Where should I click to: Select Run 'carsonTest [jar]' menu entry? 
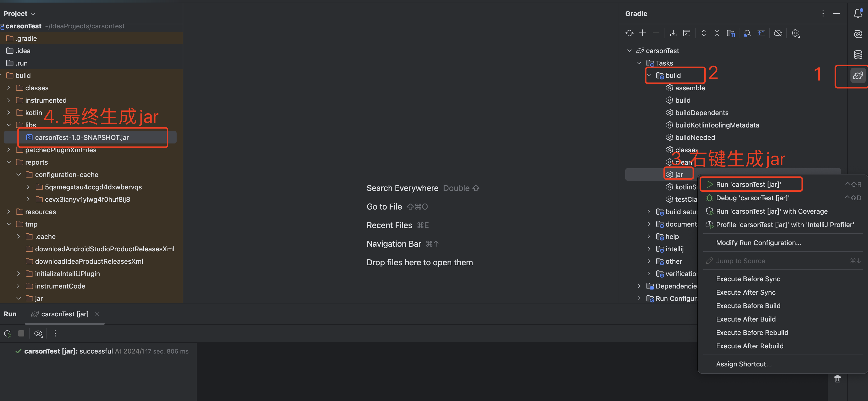748,184
